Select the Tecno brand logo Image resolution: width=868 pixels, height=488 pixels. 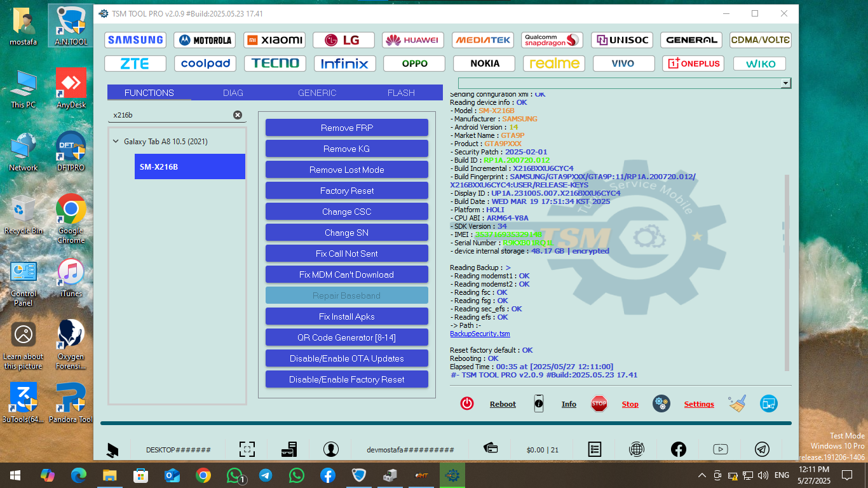275,64
